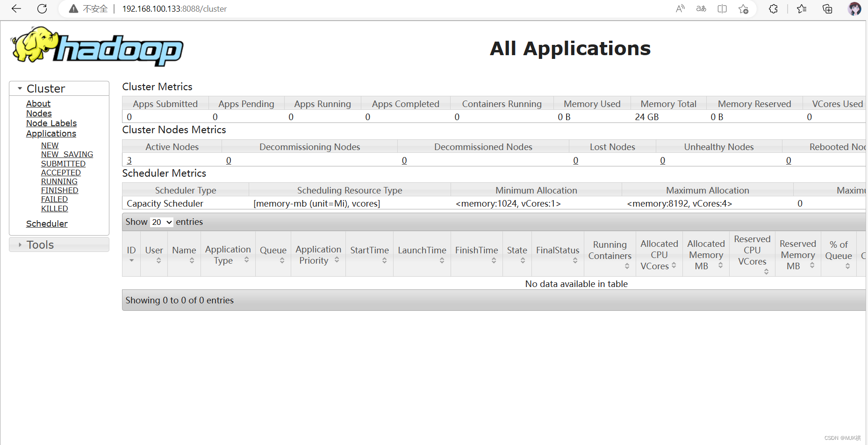Select the RUNNING applications filter
Screen dimensions: 868x445
click(59, 181)
